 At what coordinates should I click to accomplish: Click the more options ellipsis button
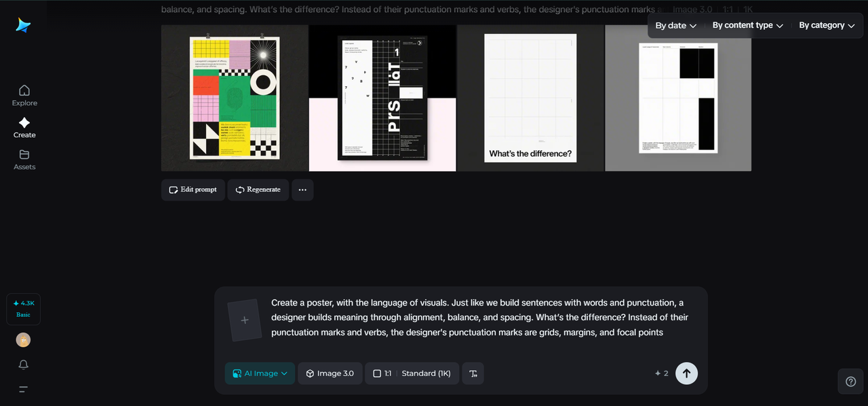pos(302,190)
